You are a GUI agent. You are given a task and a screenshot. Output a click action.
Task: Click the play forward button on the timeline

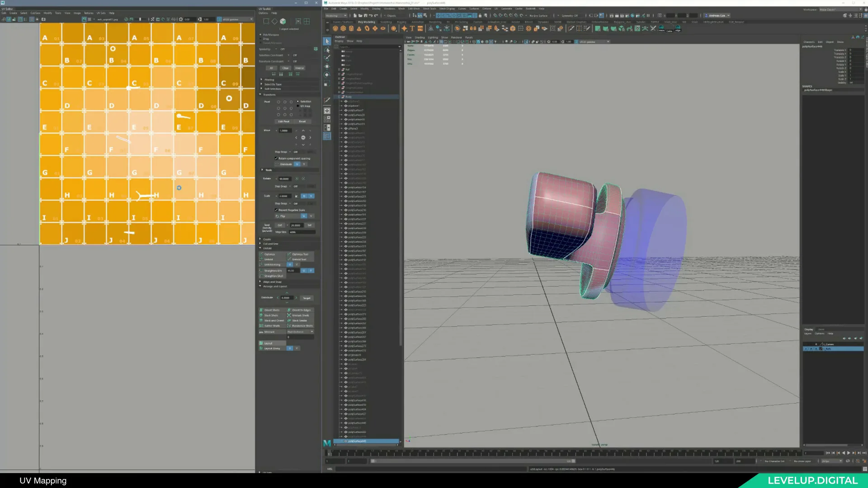coord(849,453)
